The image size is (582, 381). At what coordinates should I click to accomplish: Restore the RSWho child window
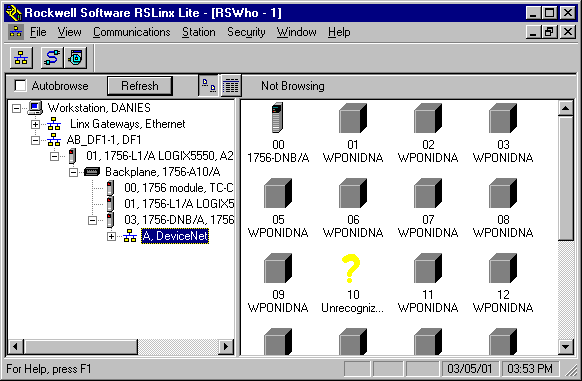(550, 32)
